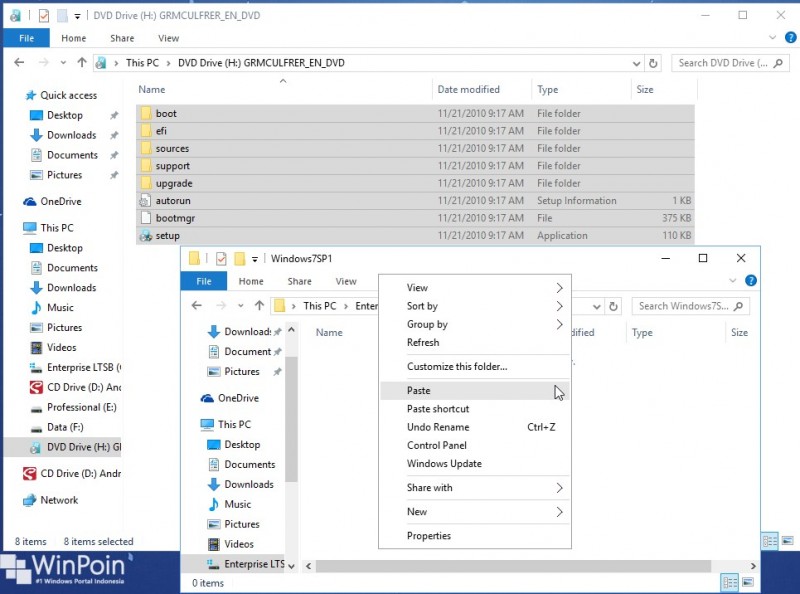Click the setup application icon
This screenshot has height=594, width=800.
pos(146,236)
